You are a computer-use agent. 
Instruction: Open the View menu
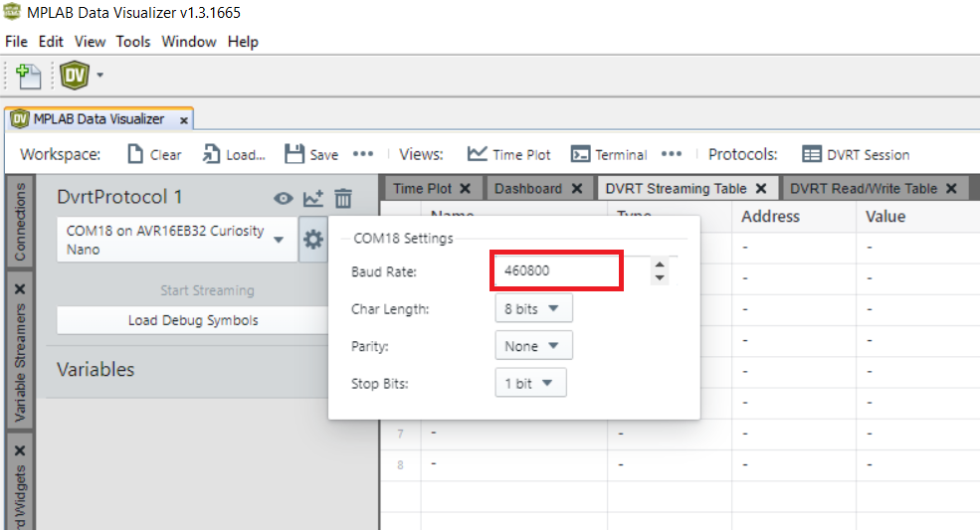click(90, 42)
